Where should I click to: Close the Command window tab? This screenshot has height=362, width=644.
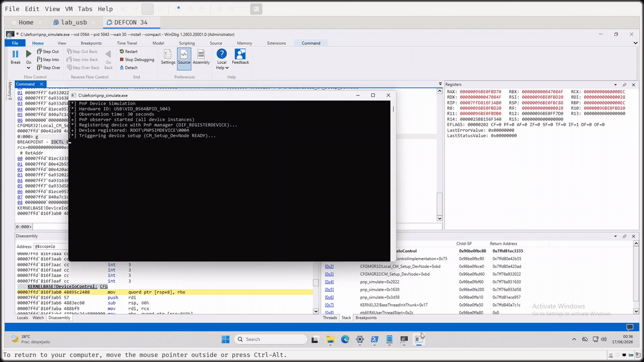[42, 84]
